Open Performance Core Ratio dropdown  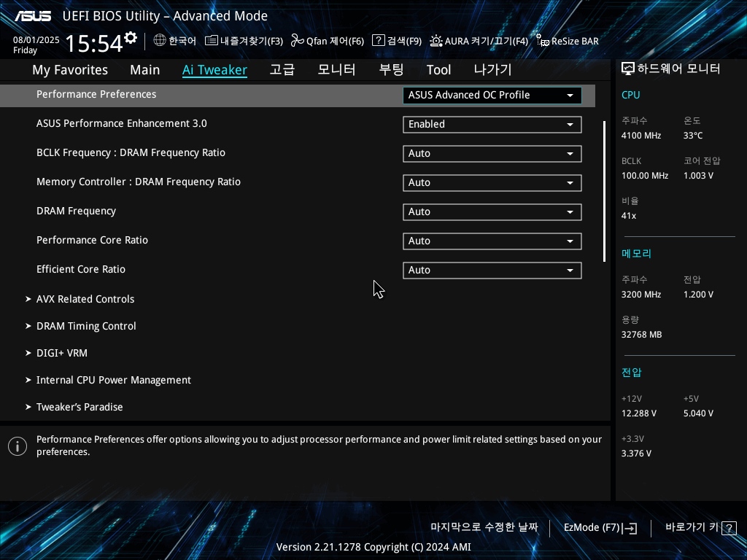click(492, 241)
